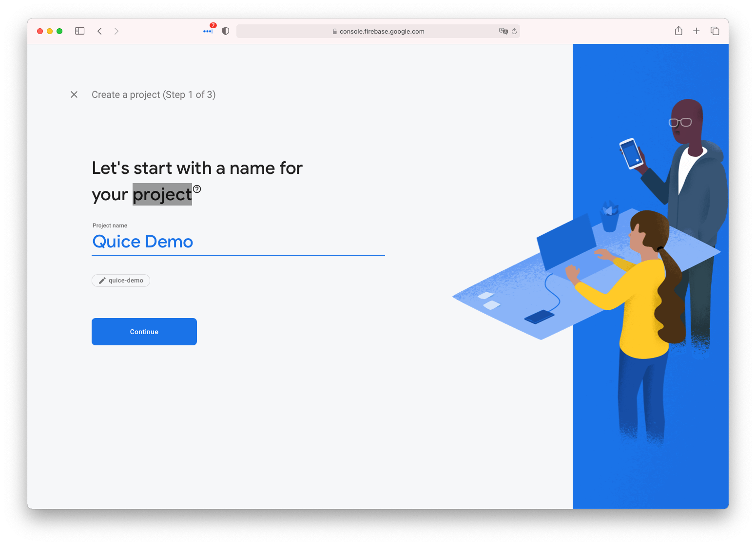
Task: Go forward with the Safari forward arrow
Action: coord(116,31)
